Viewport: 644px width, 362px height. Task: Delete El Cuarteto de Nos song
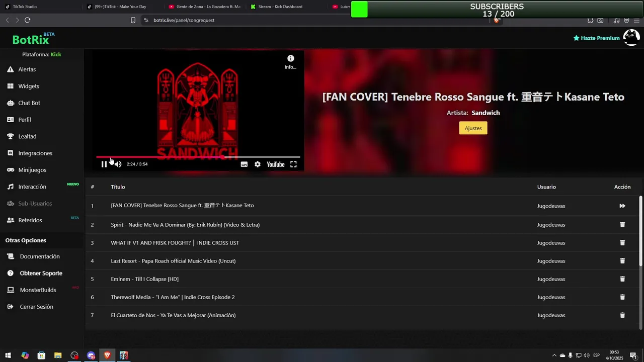click(622, 315)
